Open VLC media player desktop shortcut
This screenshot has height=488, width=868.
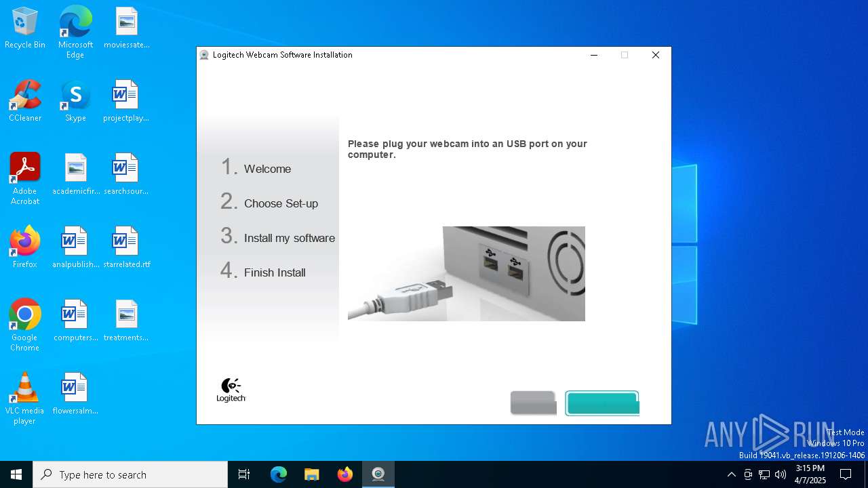tap(25, 399)
